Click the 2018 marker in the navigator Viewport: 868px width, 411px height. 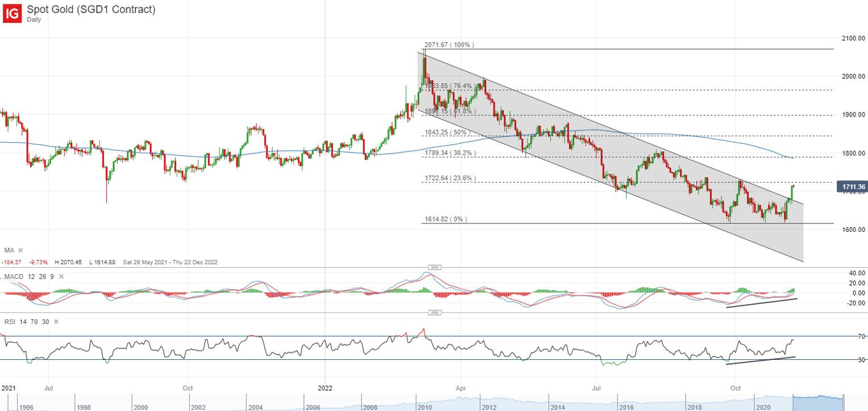(695, 408)
